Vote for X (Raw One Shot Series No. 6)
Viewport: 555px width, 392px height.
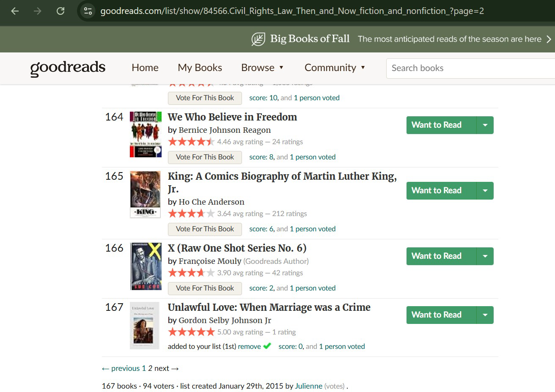[x=205, y=288]
